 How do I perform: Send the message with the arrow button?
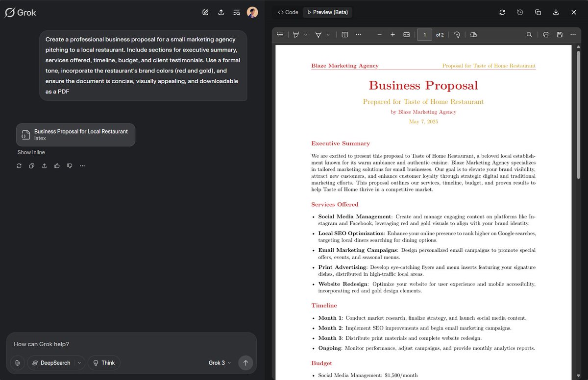click(245, 363)
